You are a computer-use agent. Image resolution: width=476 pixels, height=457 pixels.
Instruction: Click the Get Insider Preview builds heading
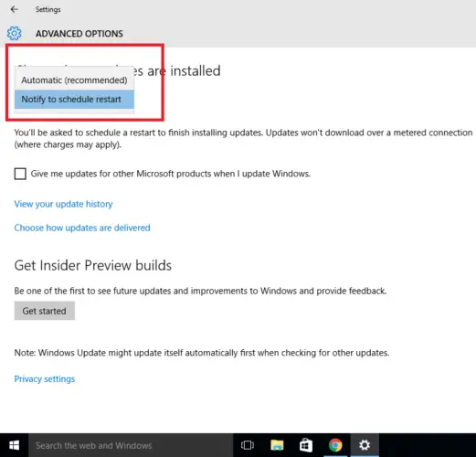point(93,265)
